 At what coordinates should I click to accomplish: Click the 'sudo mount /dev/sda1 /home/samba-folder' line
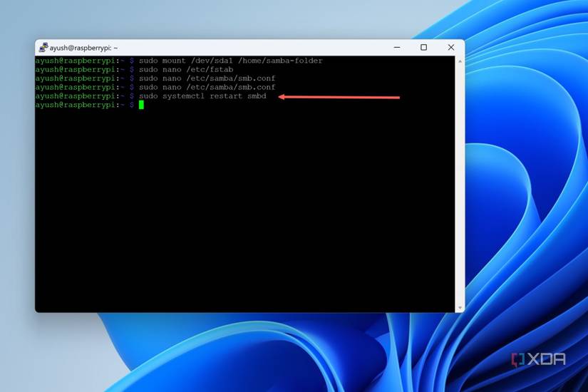pos(231,61)
